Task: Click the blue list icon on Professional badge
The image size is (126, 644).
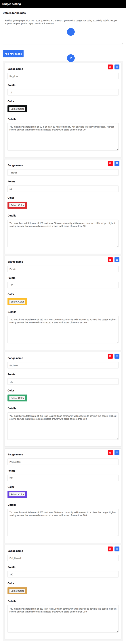Action: pyautogui.click(x=117, y=452)
